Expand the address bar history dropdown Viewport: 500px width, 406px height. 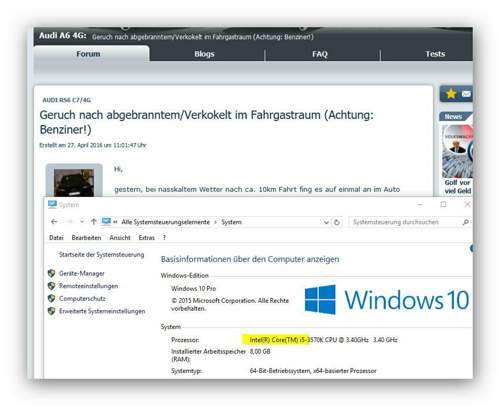(326, 222)
